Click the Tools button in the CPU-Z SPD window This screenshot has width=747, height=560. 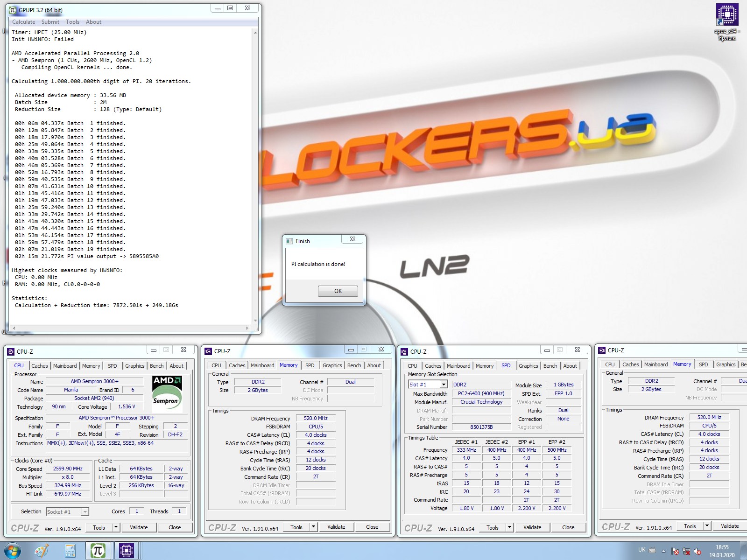493,527
